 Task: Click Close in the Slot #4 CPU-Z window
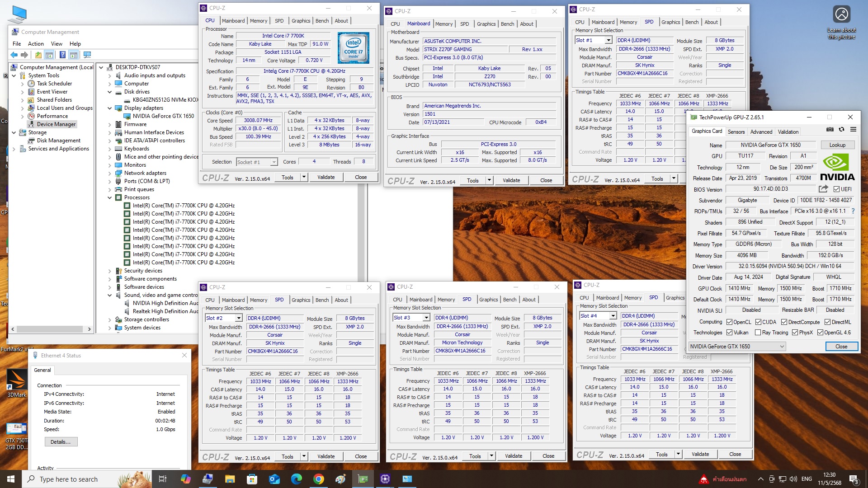735,454
